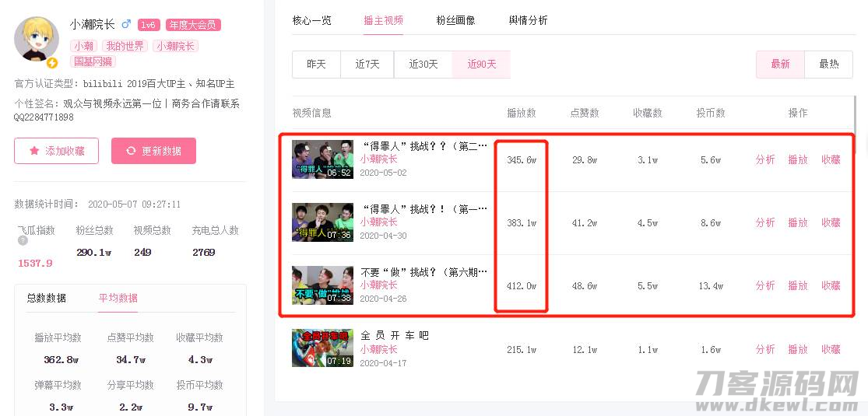Open the 全员开车吧 video title
Viewport: 868px width, 416px height.
[x=395, y=336]
